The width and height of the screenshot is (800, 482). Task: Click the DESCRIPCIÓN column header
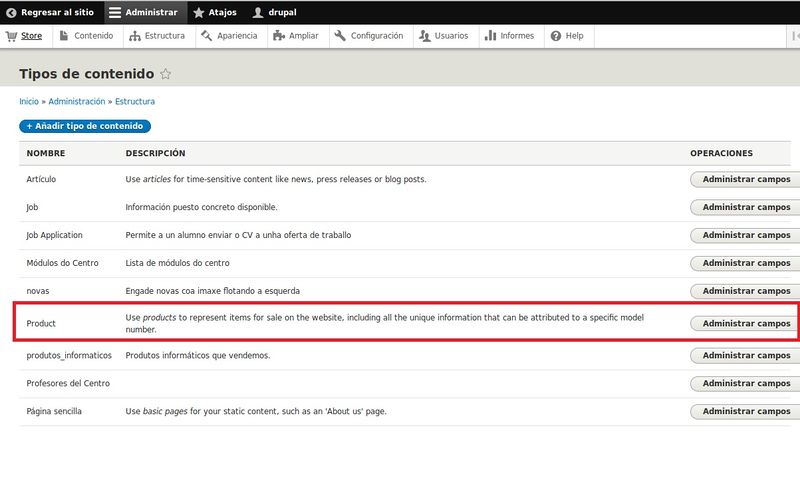(155, 153)
